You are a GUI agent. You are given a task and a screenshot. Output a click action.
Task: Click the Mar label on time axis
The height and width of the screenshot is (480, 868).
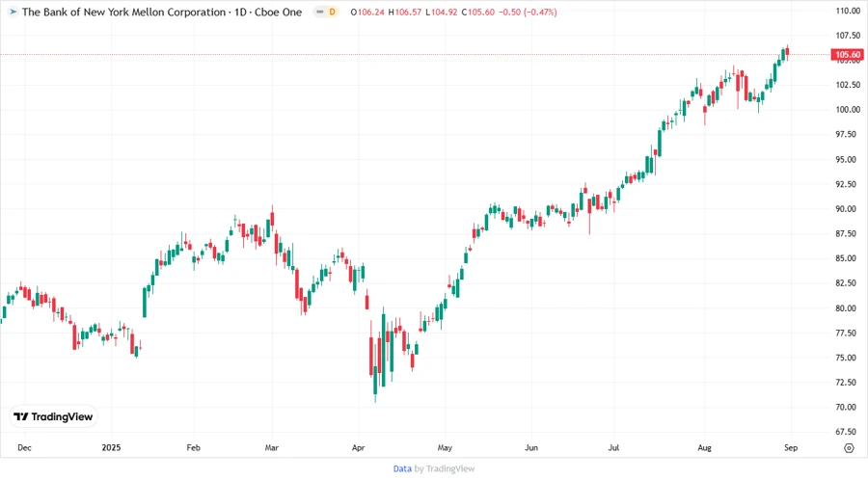point(272,447)
